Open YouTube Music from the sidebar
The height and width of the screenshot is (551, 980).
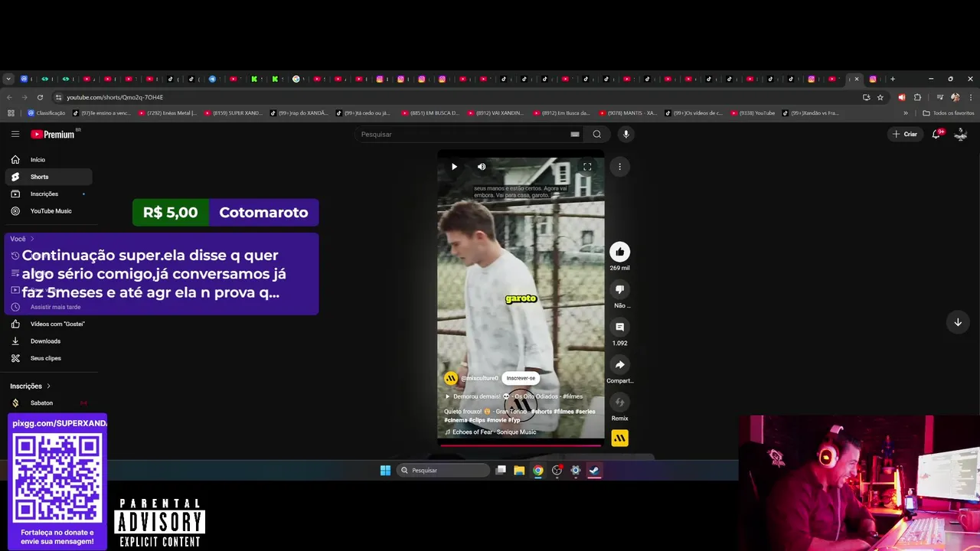[x=48, y=210]
